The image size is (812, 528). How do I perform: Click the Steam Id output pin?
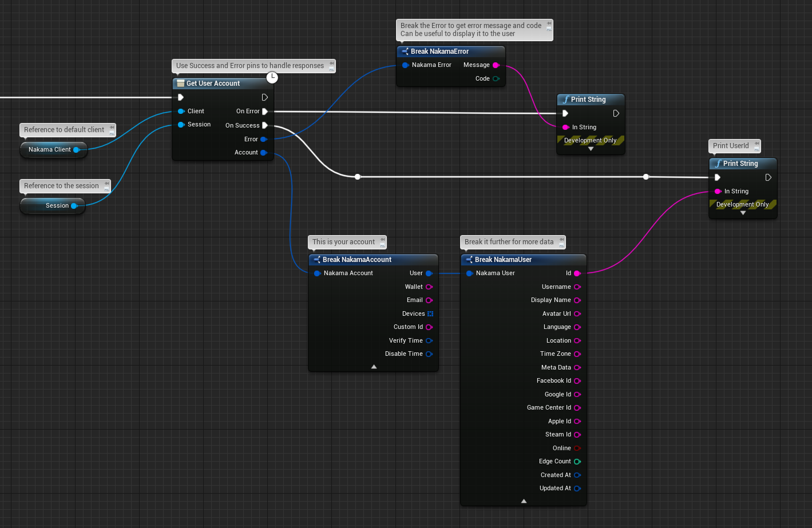[x=577, y=435]
